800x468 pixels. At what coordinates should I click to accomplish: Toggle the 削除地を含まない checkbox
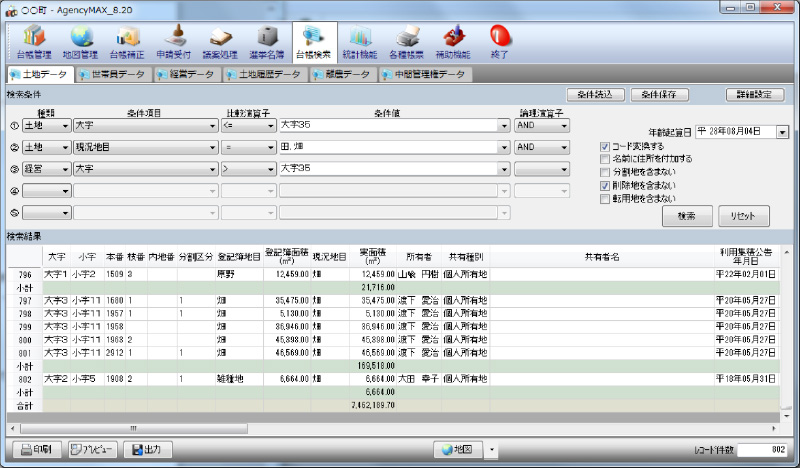(x=604, y=185)
